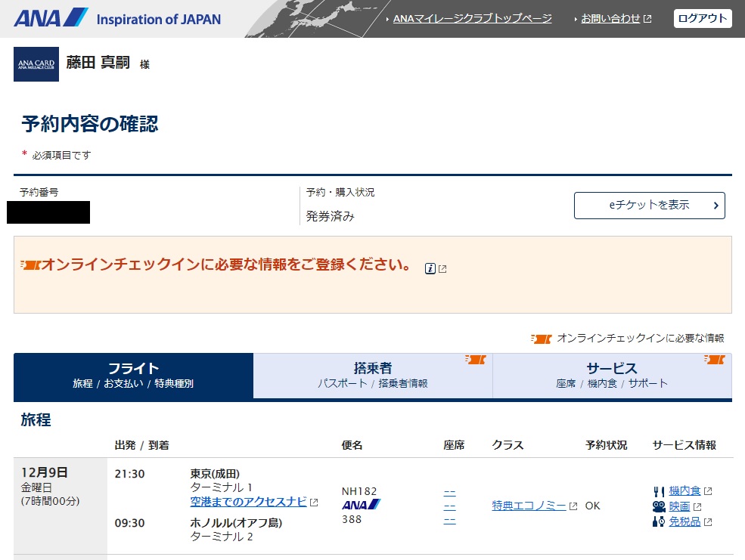
Task: Open the お問い合わせ contact link
Action: [610, 19]
